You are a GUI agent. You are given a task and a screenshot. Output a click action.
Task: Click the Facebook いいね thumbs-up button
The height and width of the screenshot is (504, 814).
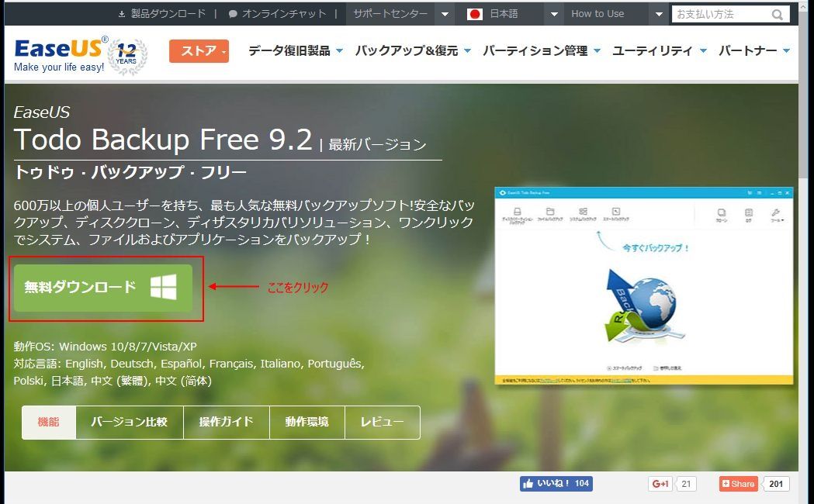pyautogui.click(x=556, y=484)
